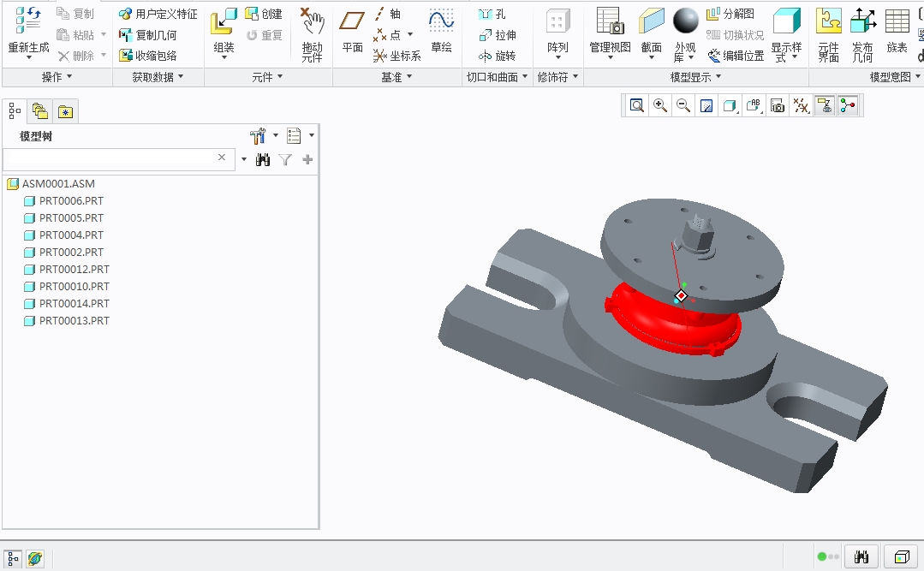Toggle spin center display in graphics toolbar

click(848, 105)
